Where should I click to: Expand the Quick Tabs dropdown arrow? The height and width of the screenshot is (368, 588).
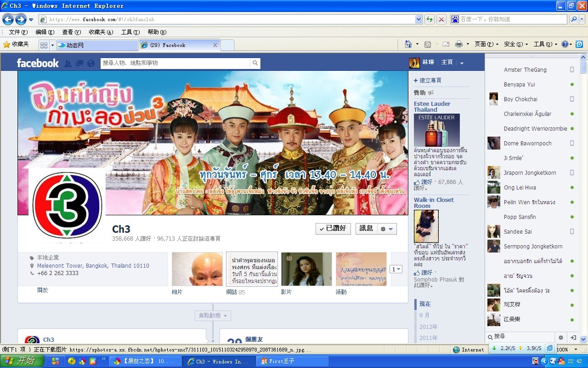click(53, 45)
